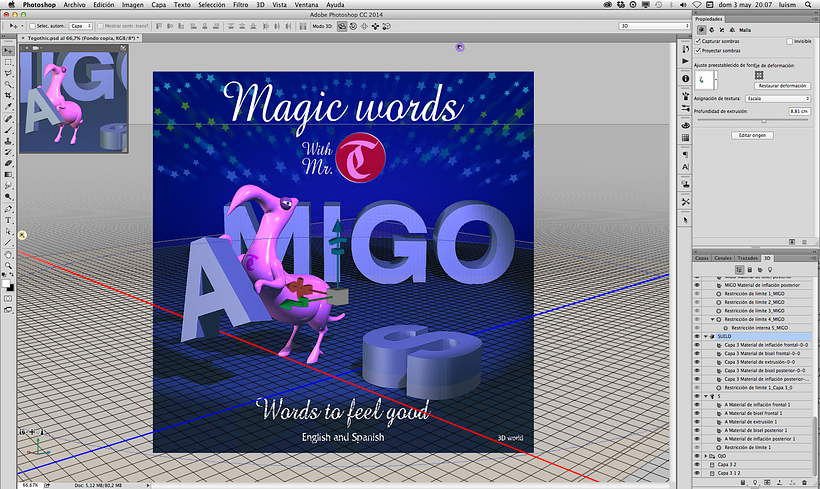The width and height of the screenshot is (820, 489).
Task: Adjust the Profundidad de extrusión slider
Action: pyautogui.click(x=764, y=121)
